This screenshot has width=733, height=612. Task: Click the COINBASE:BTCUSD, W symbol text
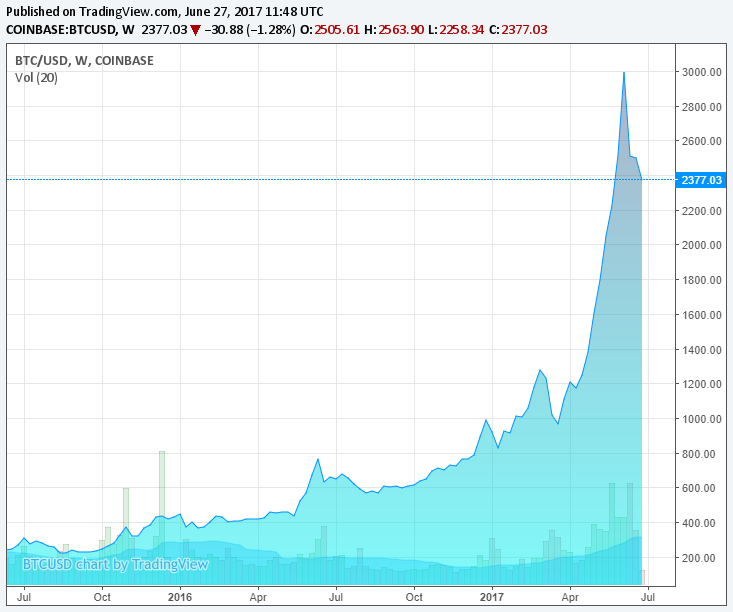70,30
